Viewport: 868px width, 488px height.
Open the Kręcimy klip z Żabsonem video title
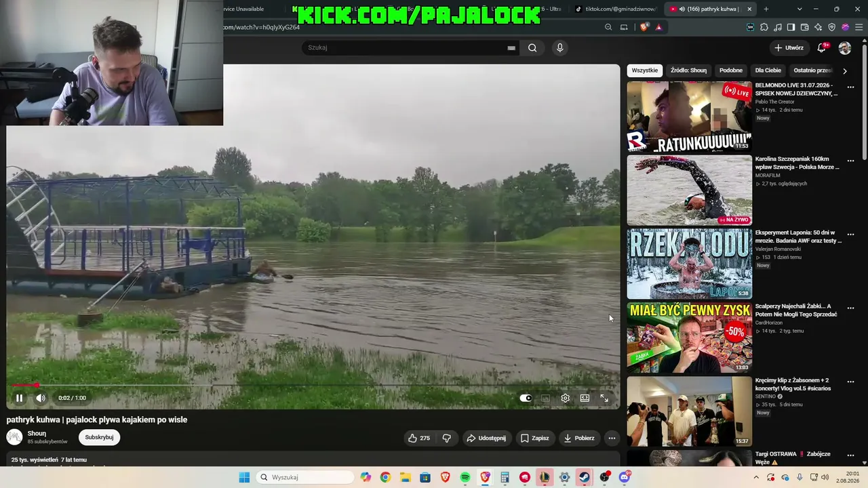click(x=793, y=384)
